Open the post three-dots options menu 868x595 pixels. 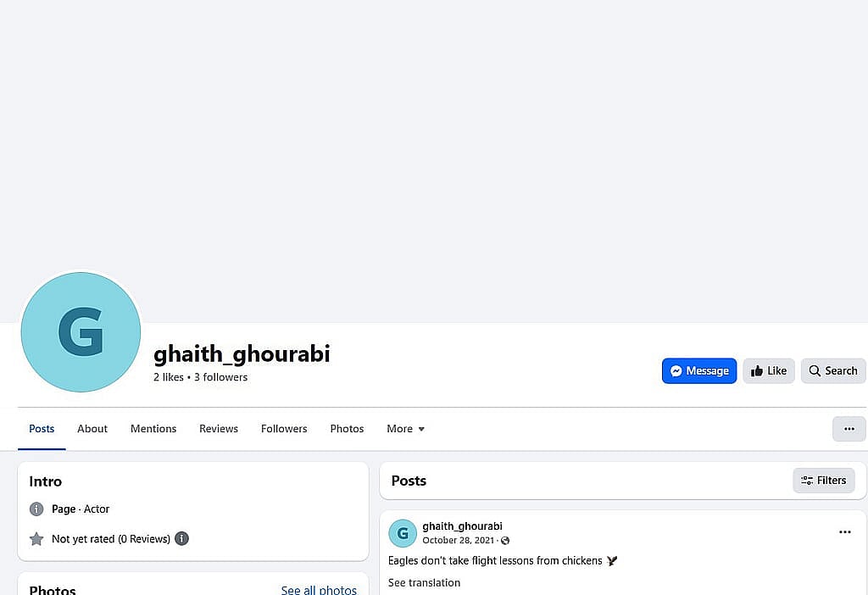click(x=845, y=532)
